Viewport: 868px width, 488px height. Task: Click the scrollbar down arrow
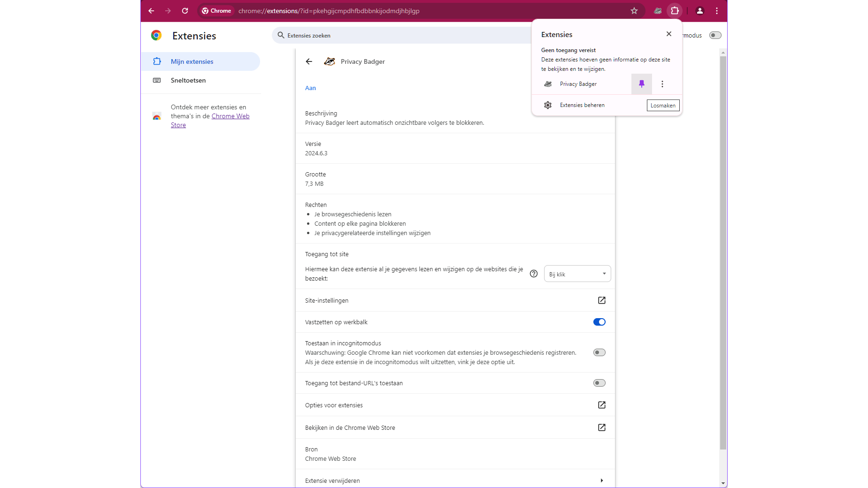(x=723, y=483)
